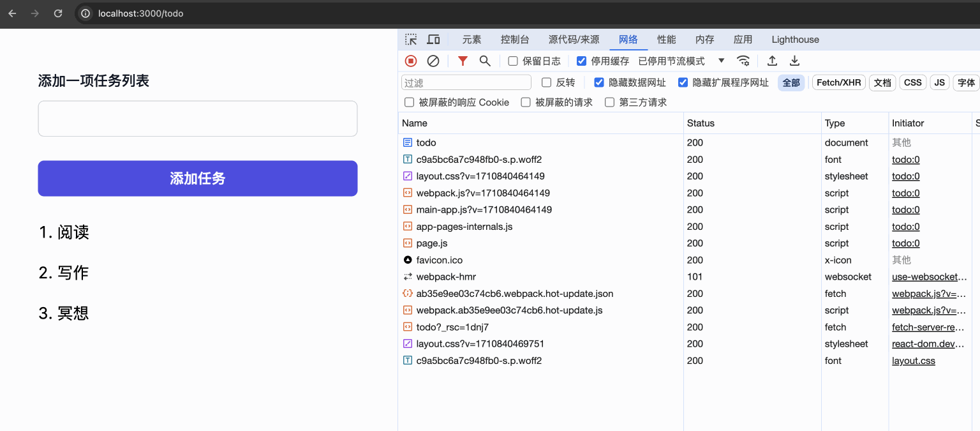The height and width of the screenshot is (431, 980).
Task: Enable the 第三方请求 checkbox
Action: point(609,102)
